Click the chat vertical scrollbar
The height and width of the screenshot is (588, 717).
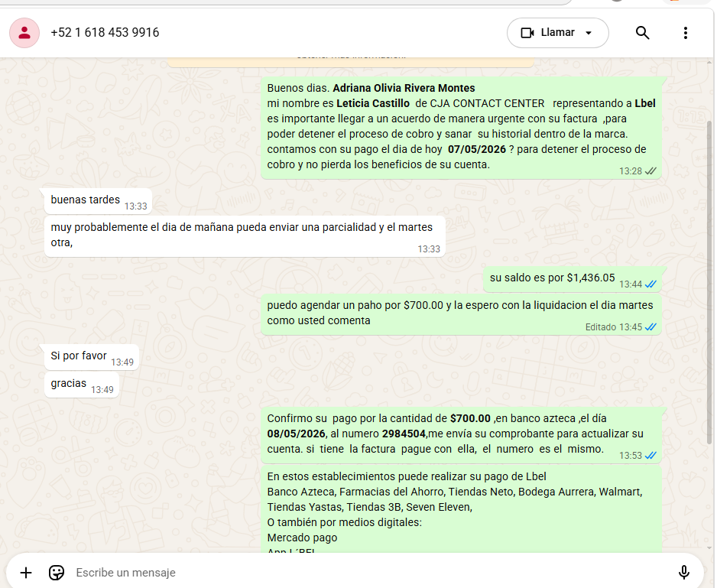[x=709, y=282]
